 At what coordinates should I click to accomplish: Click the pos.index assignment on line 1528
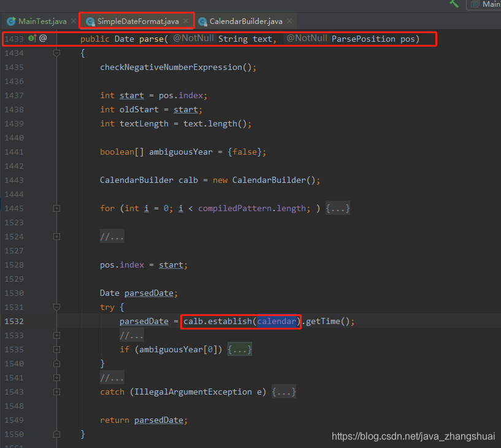click(143, 265)
